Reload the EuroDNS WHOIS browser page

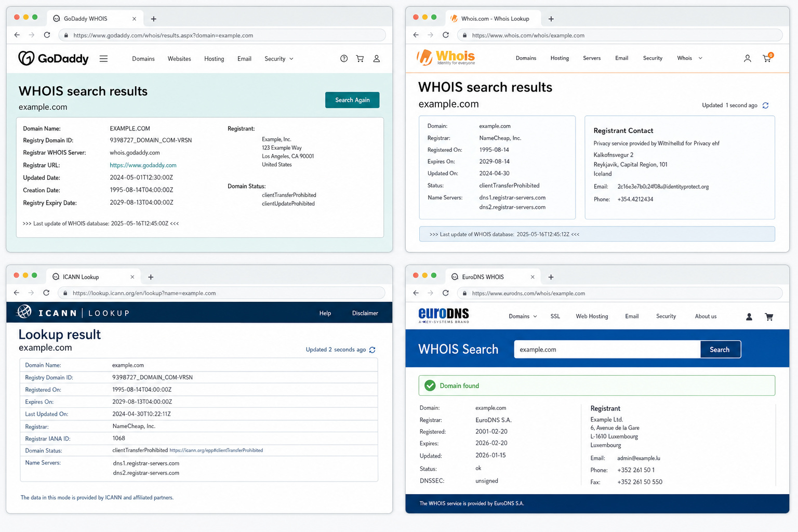(x=446, y=293)
